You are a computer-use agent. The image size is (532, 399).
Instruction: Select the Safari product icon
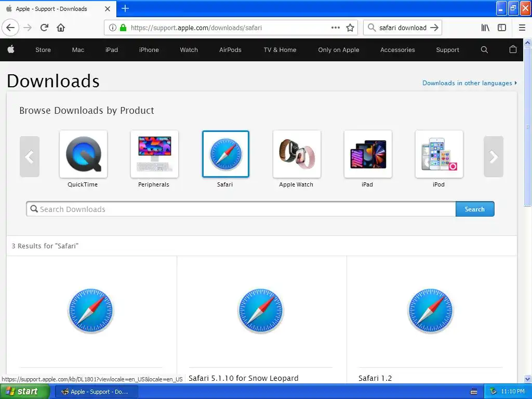225,154
